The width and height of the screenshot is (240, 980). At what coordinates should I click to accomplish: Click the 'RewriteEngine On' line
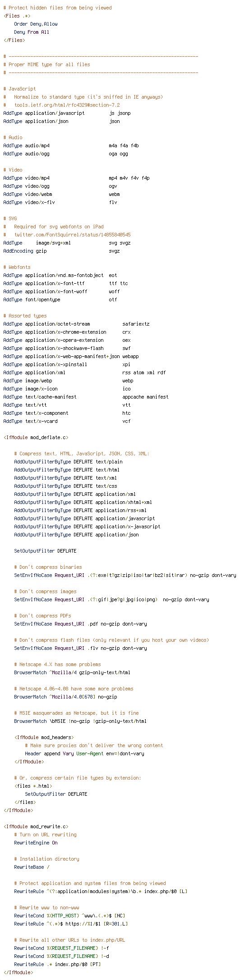pos(36,843)
